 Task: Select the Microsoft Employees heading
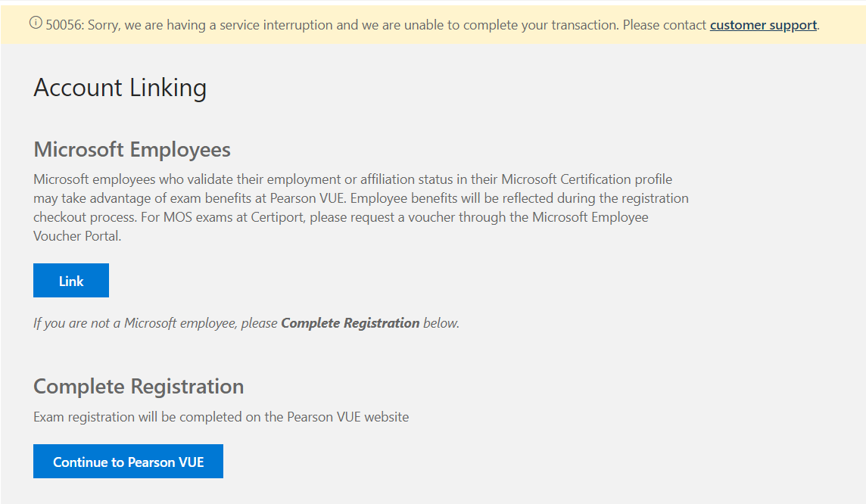132,150
